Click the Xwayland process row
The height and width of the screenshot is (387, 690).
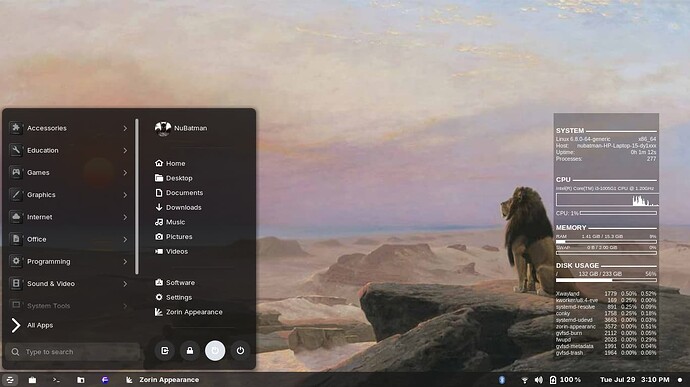tap(606, 294)
